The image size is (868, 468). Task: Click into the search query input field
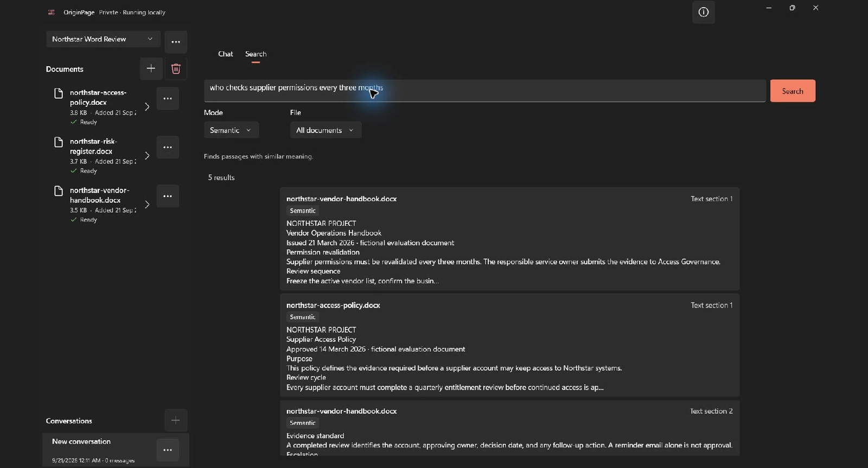point(485,91)
